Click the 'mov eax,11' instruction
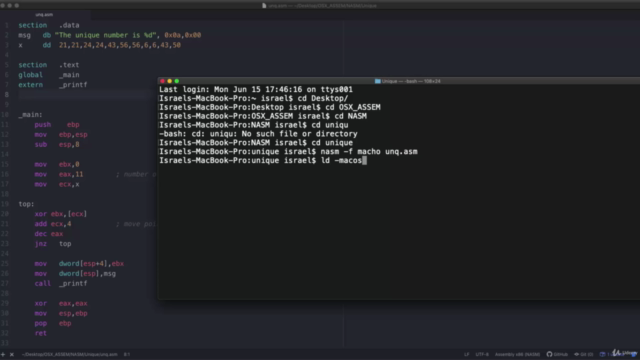 pos(59,174)
